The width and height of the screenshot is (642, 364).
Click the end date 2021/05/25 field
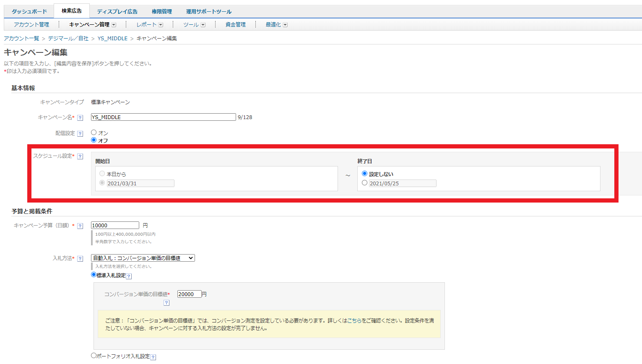(403, 183)
